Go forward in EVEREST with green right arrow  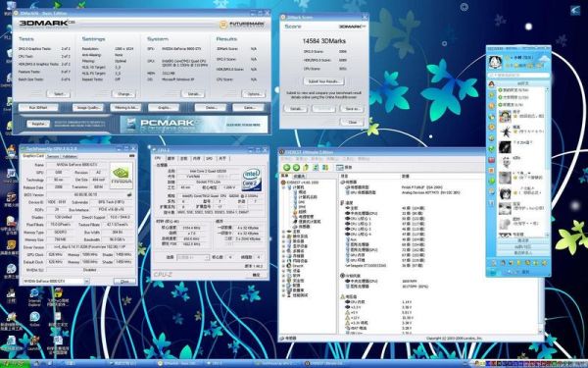point(296,167)
